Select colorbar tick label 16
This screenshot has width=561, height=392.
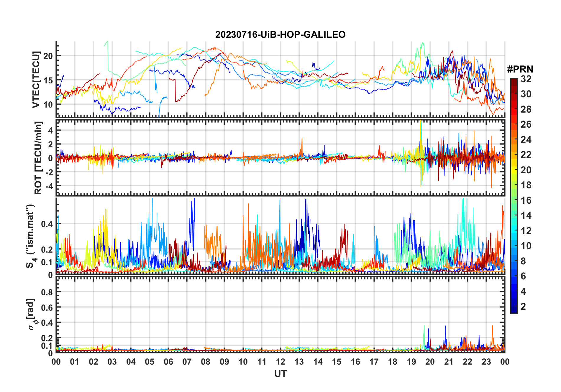[526, 200]
